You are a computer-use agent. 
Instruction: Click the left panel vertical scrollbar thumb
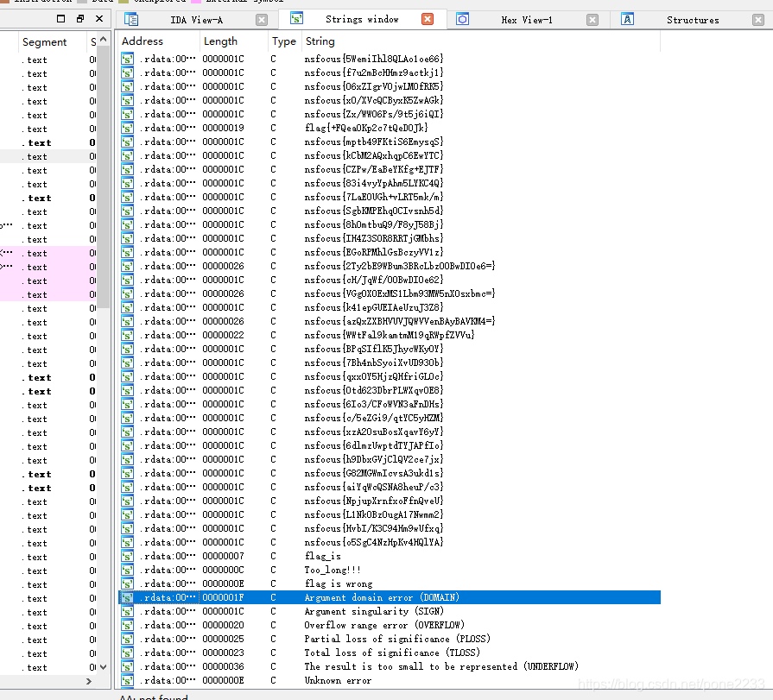click(x=103, y=177)
